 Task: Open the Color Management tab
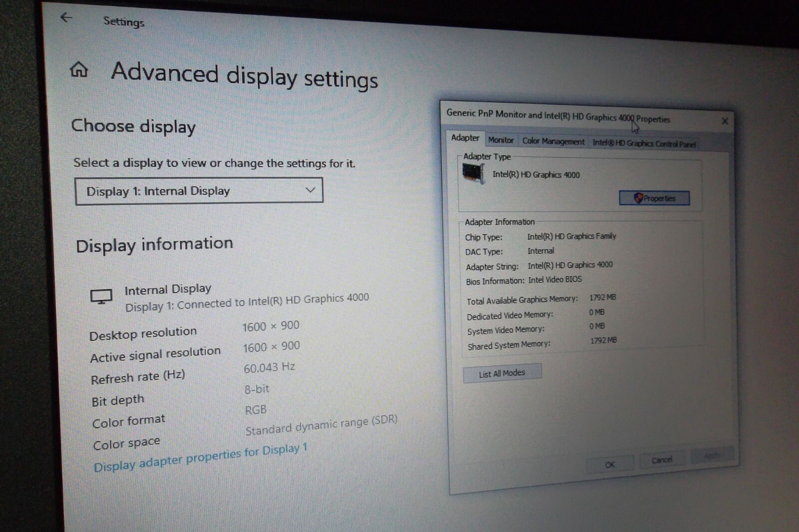pyautogui.click(x=553, y=142)
